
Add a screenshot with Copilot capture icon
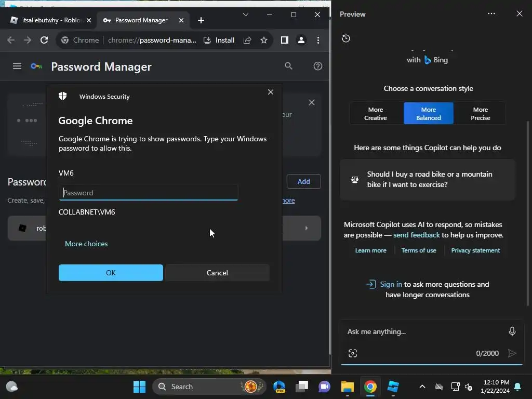point(353,353)
